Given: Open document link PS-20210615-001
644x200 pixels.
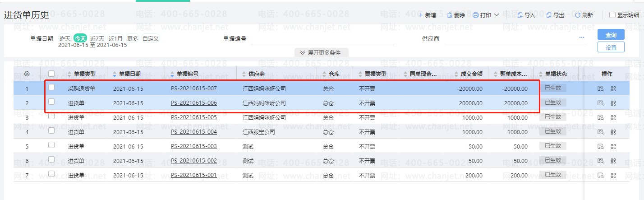Looking at the screenshot, I should tap(194, 175).
